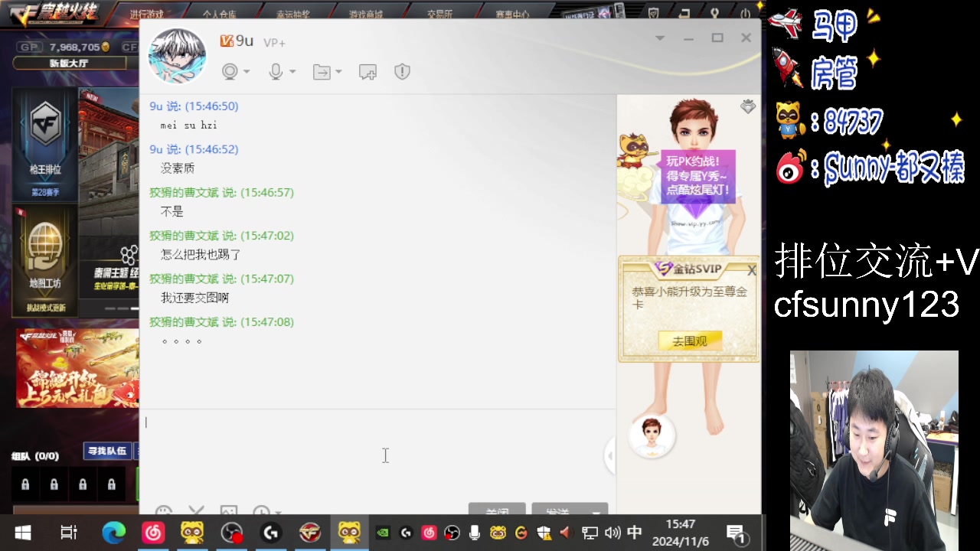Open the 地狱工坊 mode card
The image size is (980, 551).
click(x=46, y=260)
